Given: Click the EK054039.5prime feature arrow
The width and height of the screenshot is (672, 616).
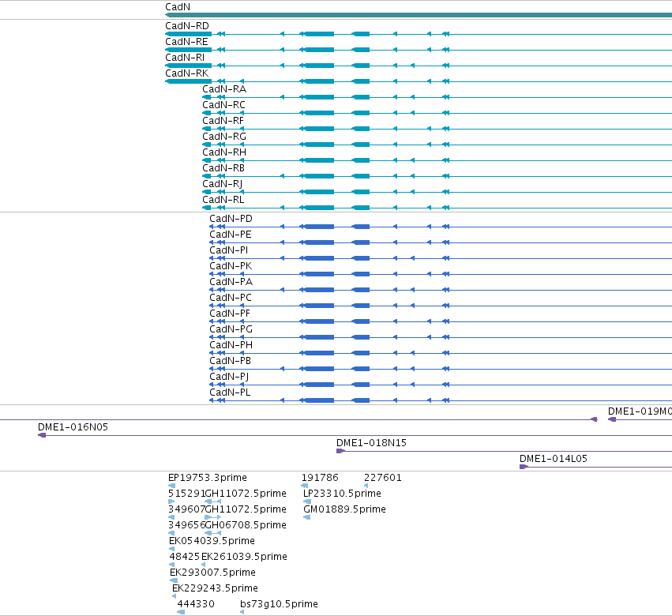Looking at the screenshot, I should pos(171,549).
